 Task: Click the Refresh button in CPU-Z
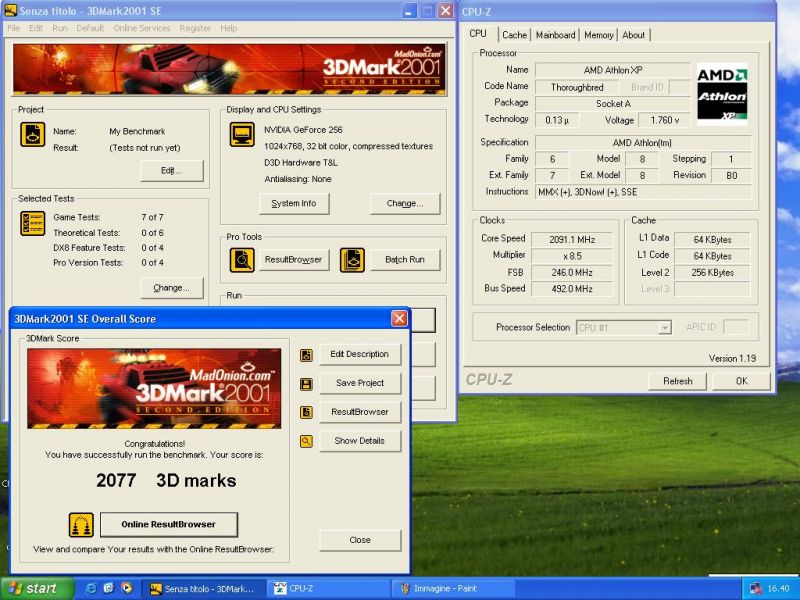click(678, 381)
